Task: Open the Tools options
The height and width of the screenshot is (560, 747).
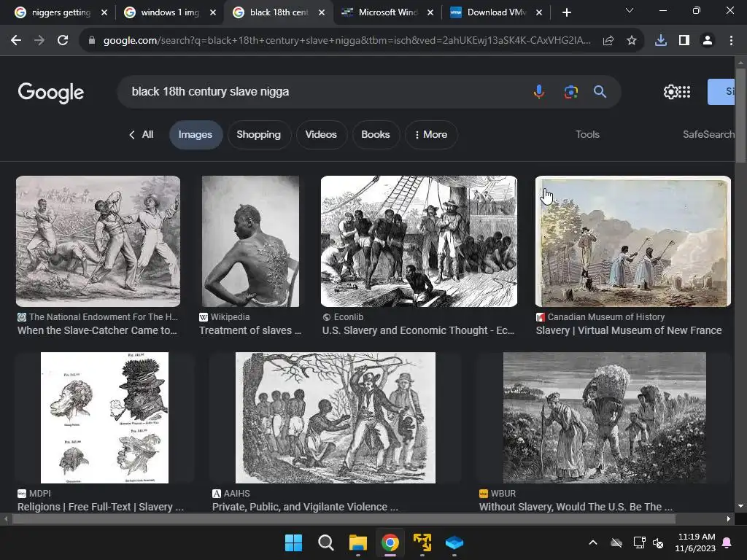Action: click(x=587, y=134)
